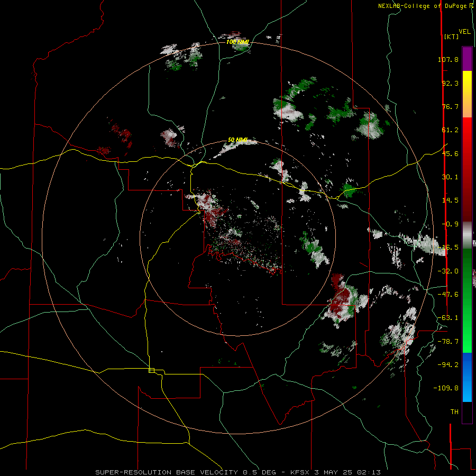This screenshot has height=476, width=476.
Task: Click the 14.5 velocity scale value
Action: tap(450, 200)
